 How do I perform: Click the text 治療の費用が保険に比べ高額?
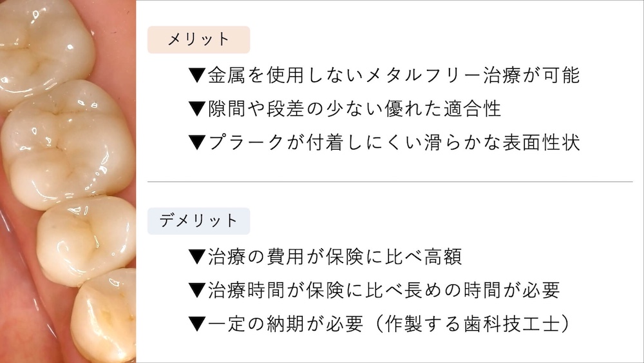pos(335,257)
